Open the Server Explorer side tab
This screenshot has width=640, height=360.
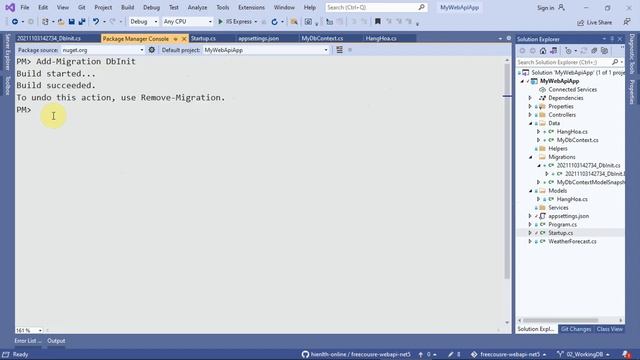click(x=7, y=52)
